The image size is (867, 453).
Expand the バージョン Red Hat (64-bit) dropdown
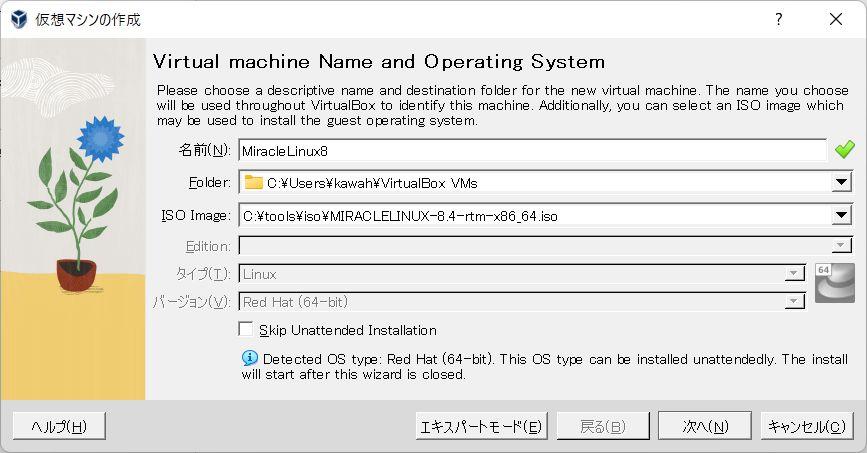(794, 301)
